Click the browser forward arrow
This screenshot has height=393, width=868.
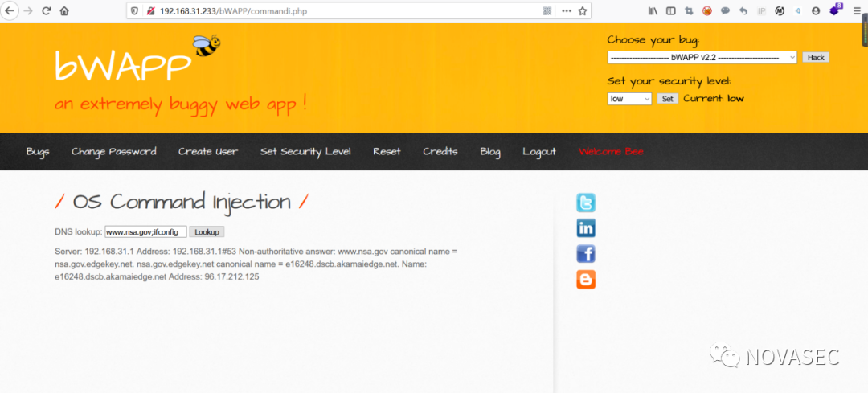(27, 10)
